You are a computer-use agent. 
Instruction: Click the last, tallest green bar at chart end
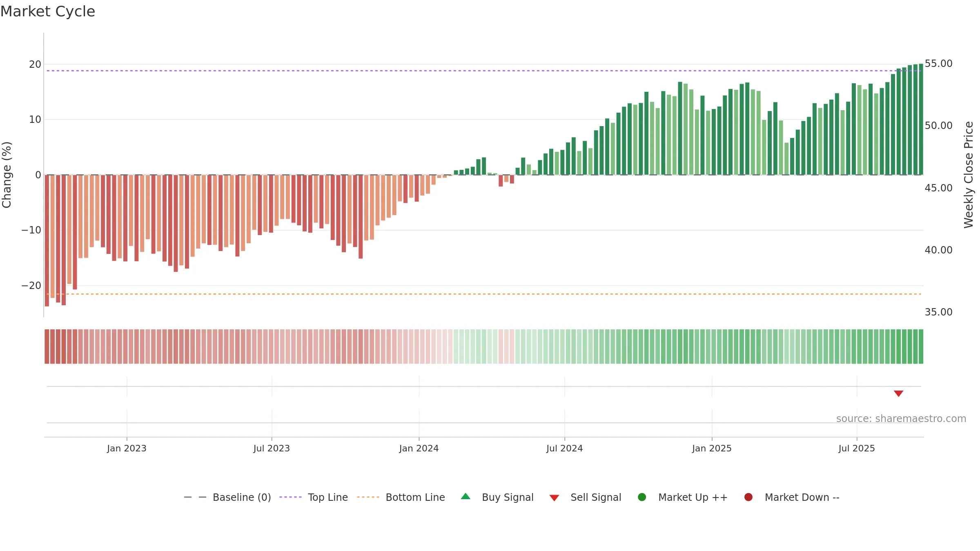(x=921, y=119)
